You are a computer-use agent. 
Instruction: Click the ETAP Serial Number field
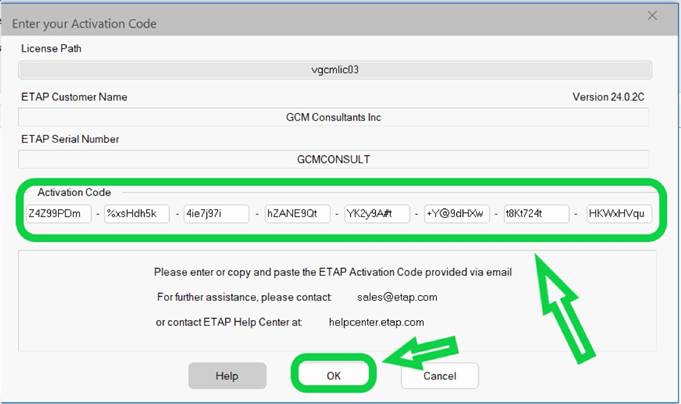click(334, 159)
